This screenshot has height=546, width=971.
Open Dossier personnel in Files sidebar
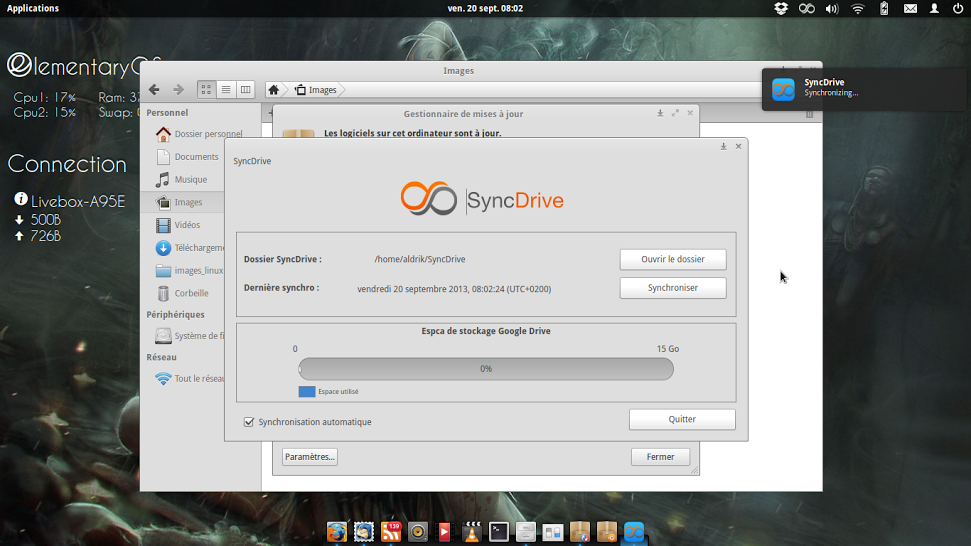(x=199, y=134)
